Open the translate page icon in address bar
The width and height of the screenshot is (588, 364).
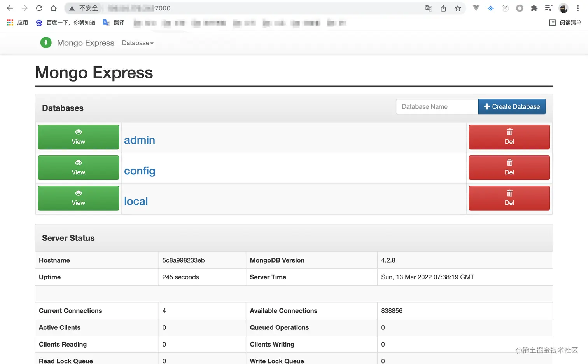coord(429,8)
